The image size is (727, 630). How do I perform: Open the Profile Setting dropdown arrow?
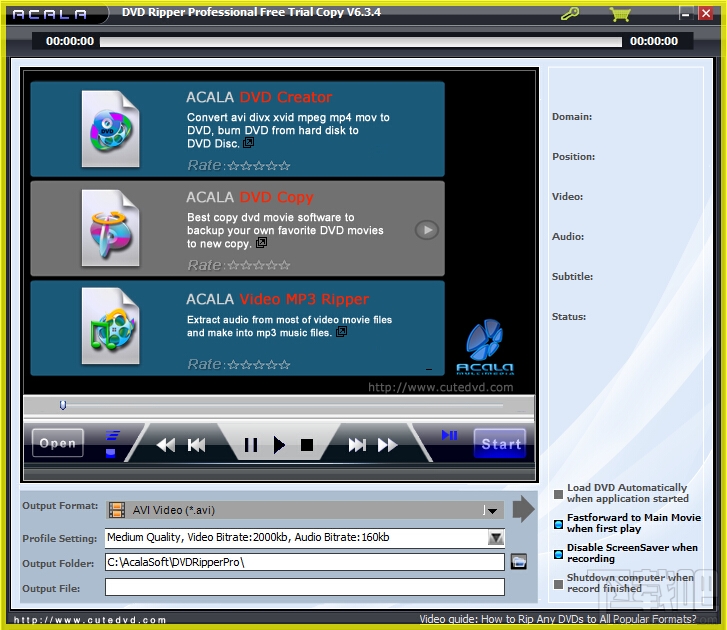click(496, 538)
